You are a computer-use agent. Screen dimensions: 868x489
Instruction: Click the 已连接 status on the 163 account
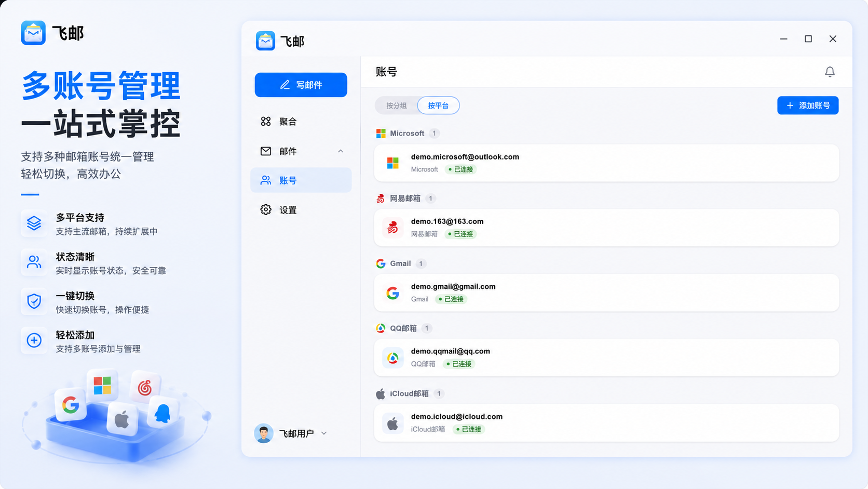coord(461,234)
